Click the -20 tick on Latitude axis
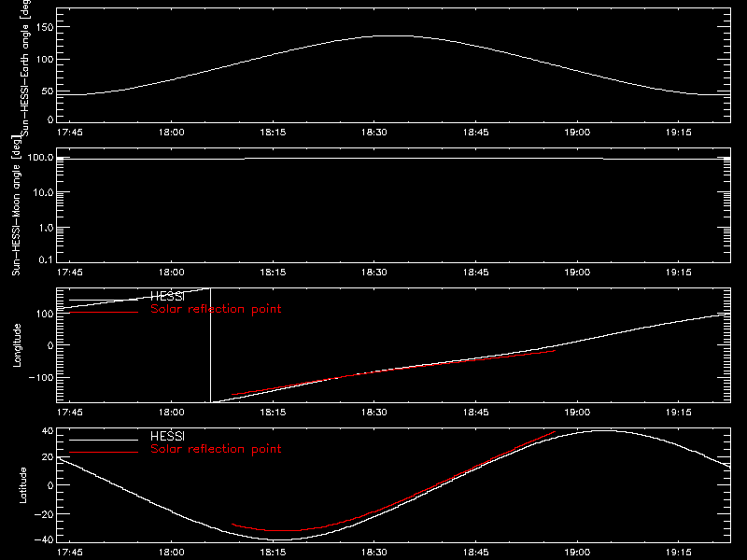The height and width of the screenshot is (560, 747). 44,514
